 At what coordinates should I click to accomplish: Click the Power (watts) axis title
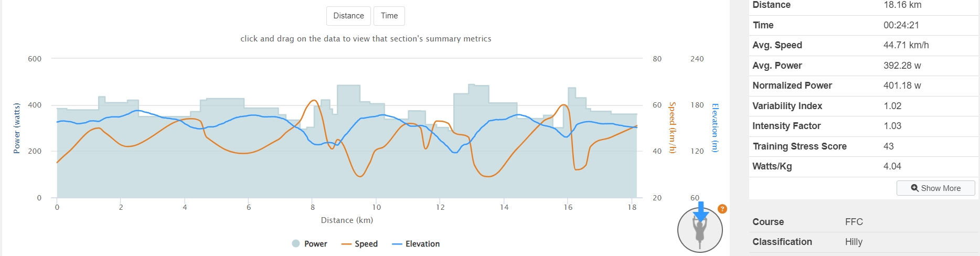17,128
